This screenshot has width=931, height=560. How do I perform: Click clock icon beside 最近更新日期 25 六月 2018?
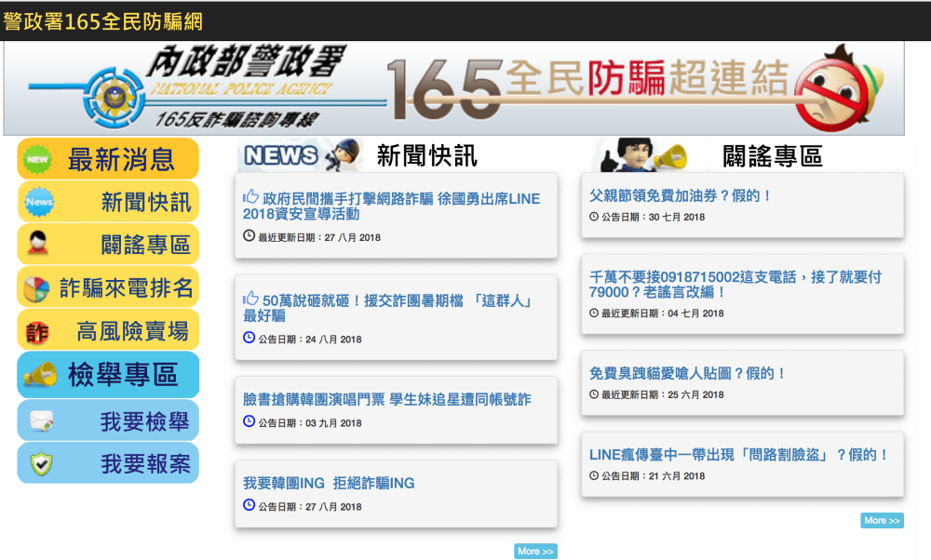pyautogui.click(x=594, y=393)
